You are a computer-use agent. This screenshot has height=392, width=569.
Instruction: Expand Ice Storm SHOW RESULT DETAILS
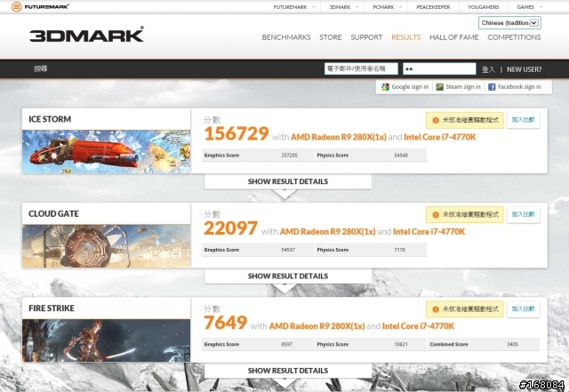tap(288, 181)
